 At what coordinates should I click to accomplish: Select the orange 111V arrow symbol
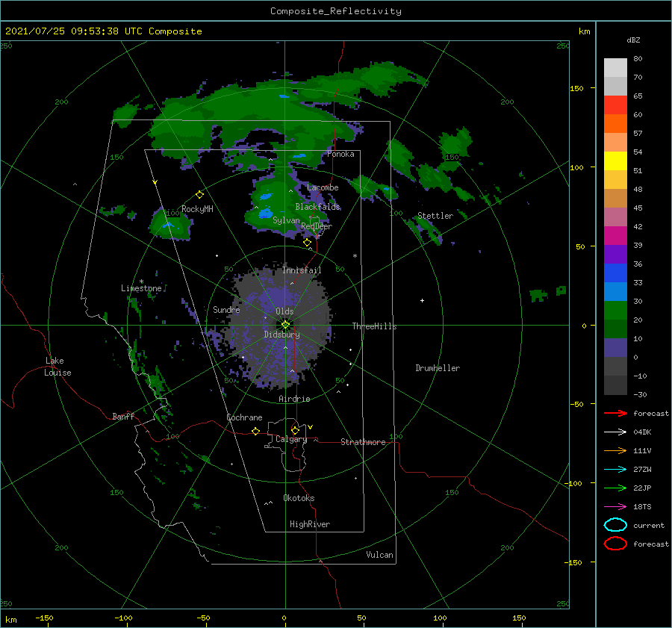615,450
